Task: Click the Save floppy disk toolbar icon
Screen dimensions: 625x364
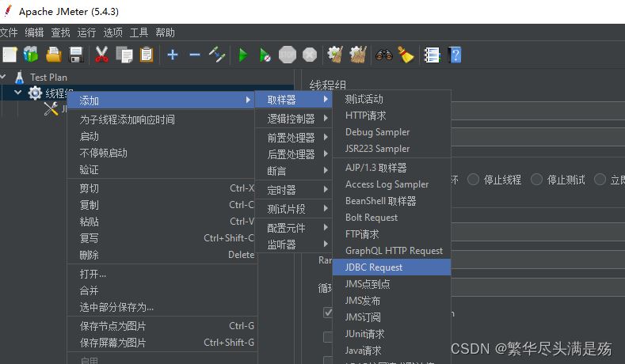Action: point(76,55)
